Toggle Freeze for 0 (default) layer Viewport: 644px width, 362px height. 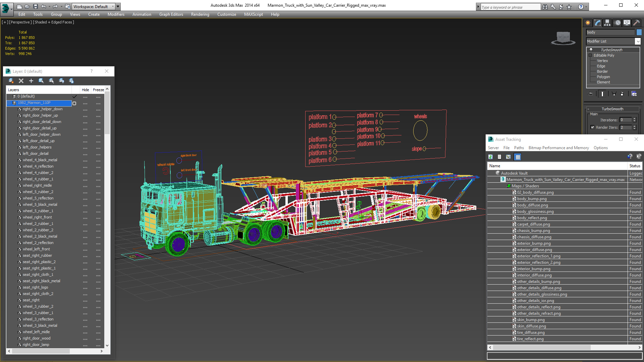98,97
